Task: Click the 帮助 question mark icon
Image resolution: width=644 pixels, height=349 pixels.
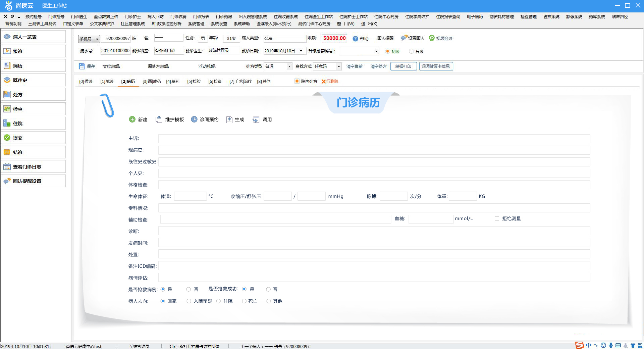Action: pos(356,39)
